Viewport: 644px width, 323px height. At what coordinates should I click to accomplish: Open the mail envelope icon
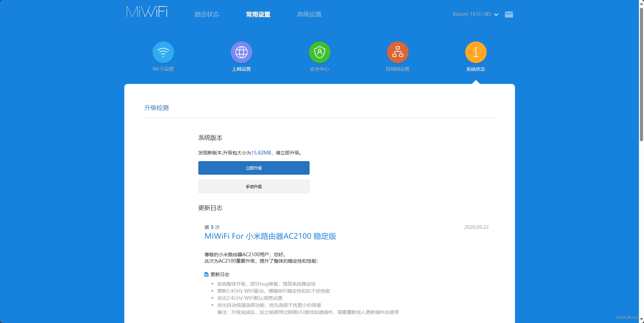click(x=509, y=14)
